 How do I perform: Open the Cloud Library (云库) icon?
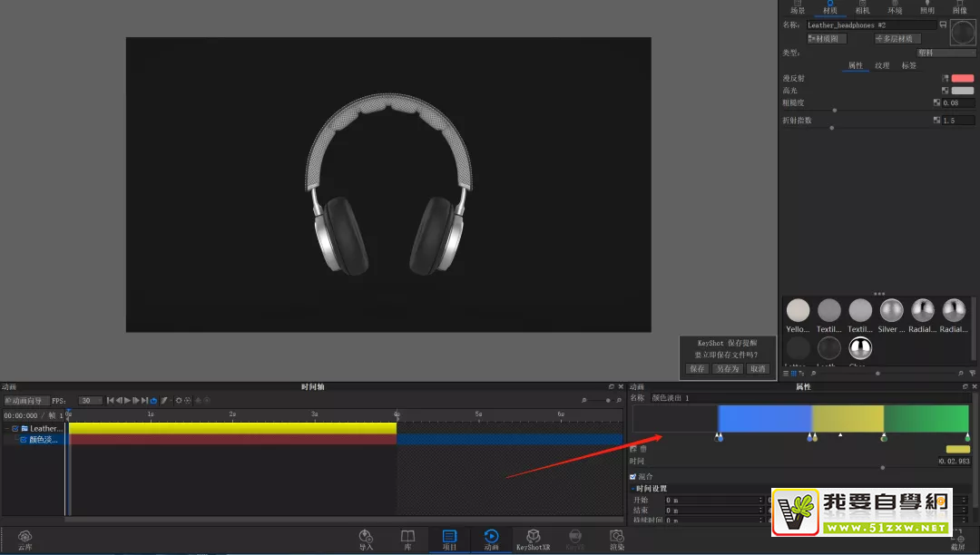[24, 537]
